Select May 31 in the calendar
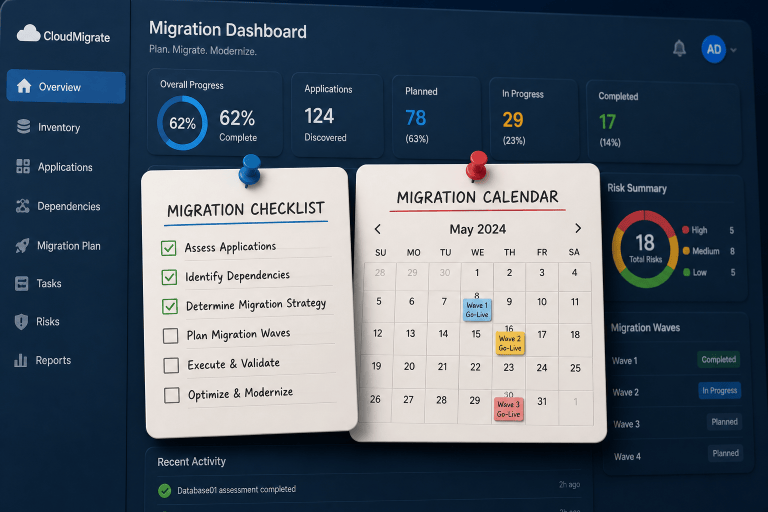The width and height of the screenshot is (768, 512). [x=542, y=401]
